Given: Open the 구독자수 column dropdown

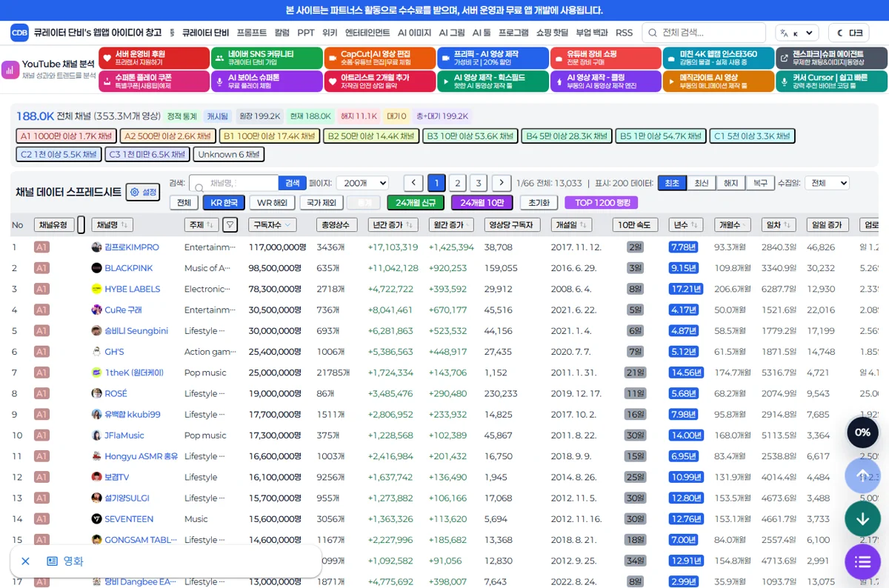Looking at the screenshot, I should pos(273,224).
